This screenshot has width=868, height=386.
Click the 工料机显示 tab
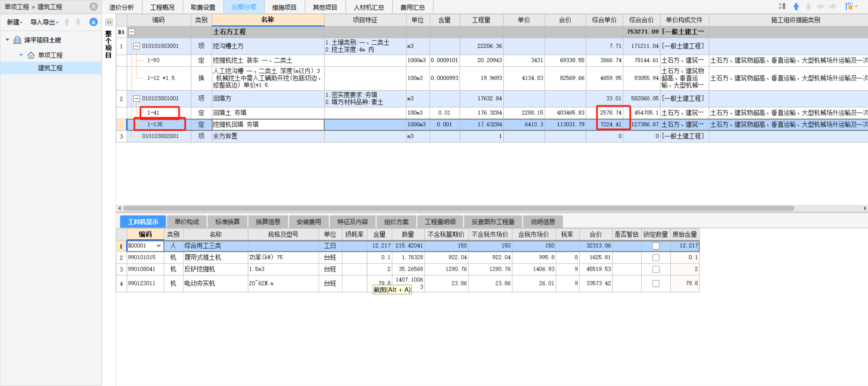pyautogui.click(x=141, y=222)
